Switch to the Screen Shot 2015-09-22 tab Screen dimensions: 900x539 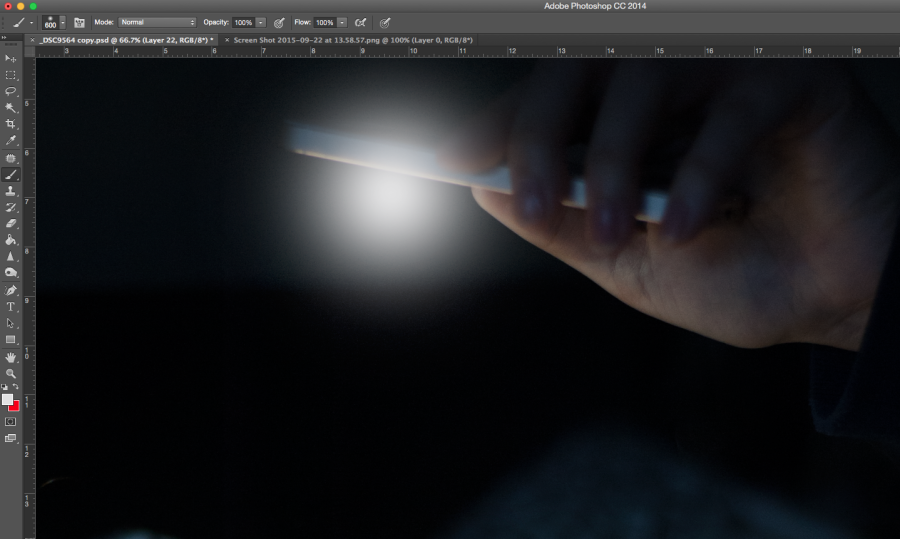(353, 40)
